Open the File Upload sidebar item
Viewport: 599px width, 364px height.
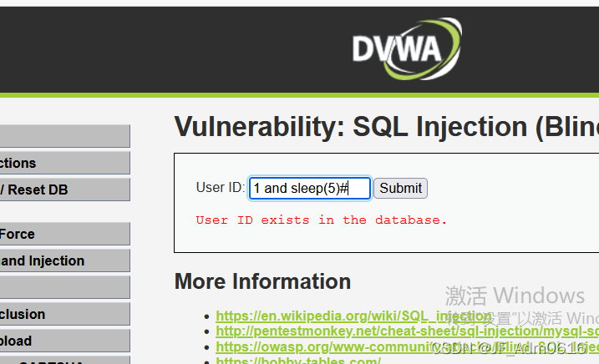[x=65, y=341]
